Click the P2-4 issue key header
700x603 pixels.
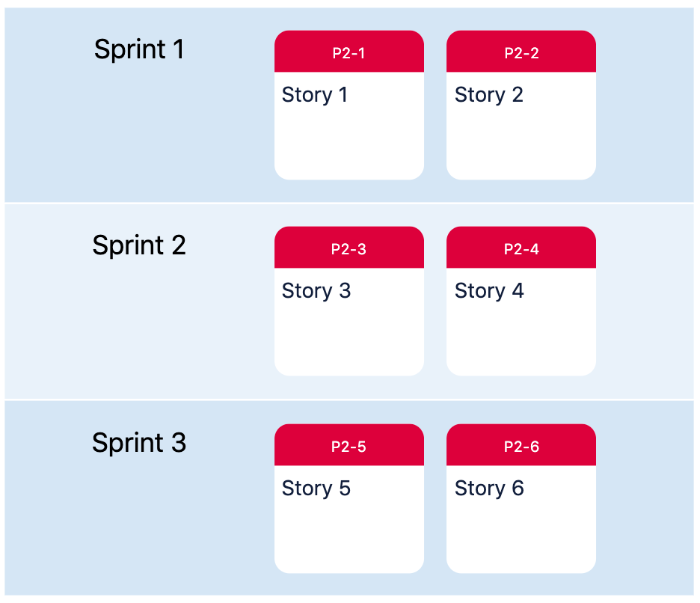[x=521, y=249]
